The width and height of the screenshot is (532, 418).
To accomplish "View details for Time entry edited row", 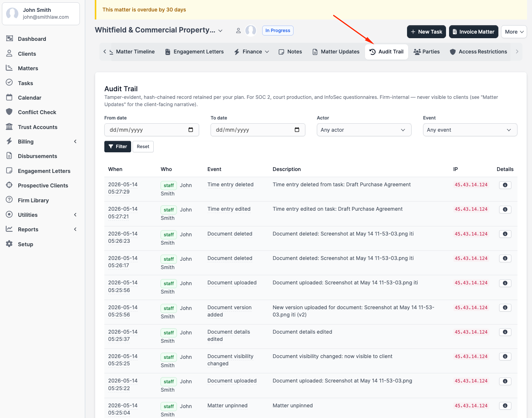I will [505, 209].
